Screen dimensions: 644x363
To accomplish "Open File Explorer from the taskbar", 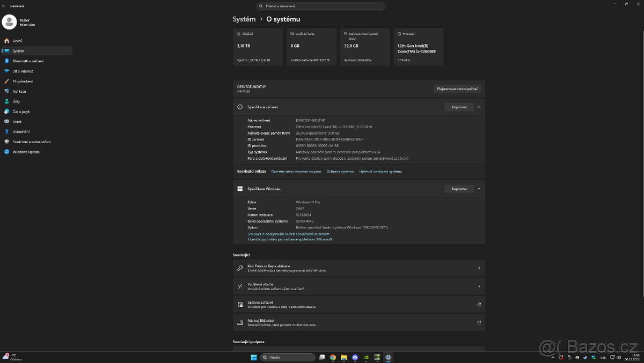I will tap(344, 357).
